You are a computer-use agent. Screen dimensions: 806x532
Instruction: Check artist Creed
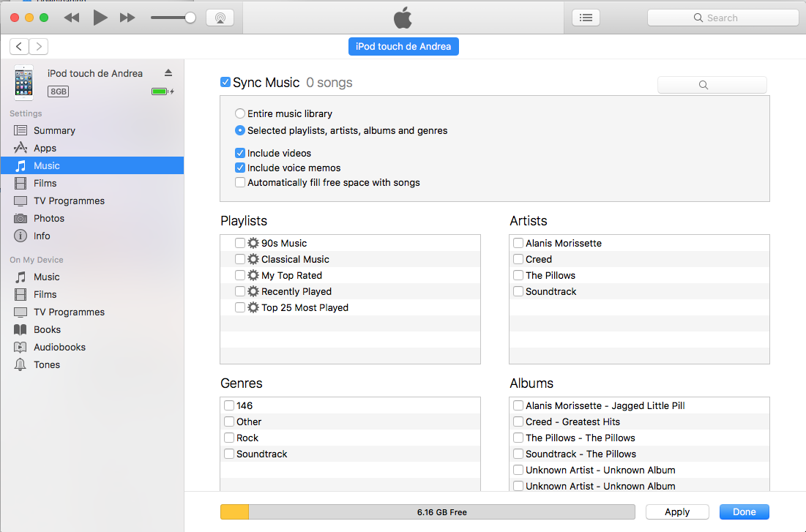pyautogui.click(x=518, y=259)
